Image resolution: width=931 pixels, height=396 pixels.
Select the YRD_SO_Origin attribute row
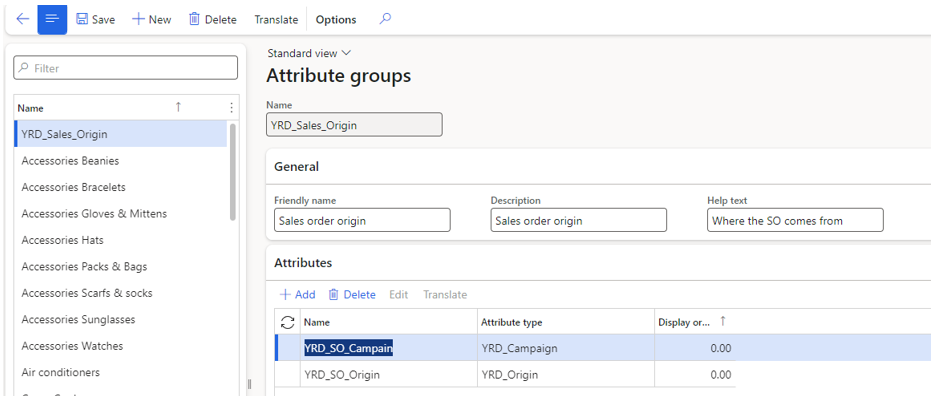388,375
